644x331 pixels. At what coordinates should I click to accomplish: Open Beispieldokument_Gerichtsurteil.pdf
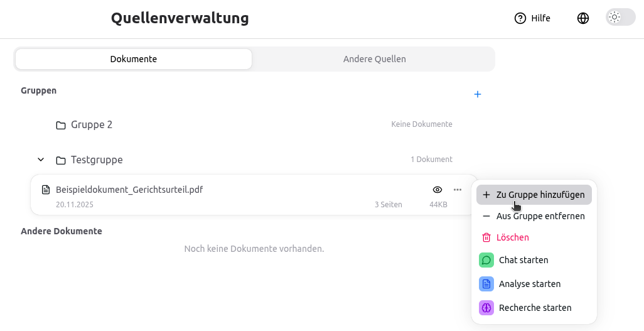(x=129, y=190)
